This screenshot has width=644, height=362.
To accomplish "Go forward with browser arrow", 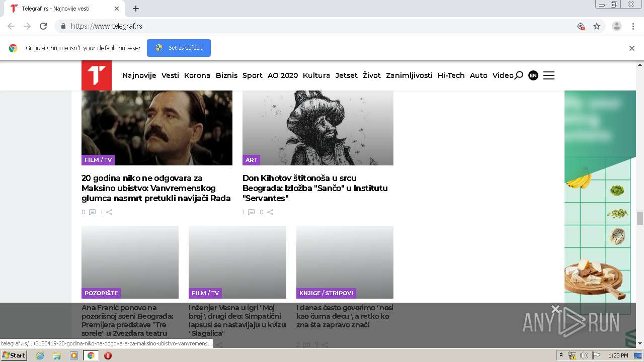I will click(x=27, y=26).
